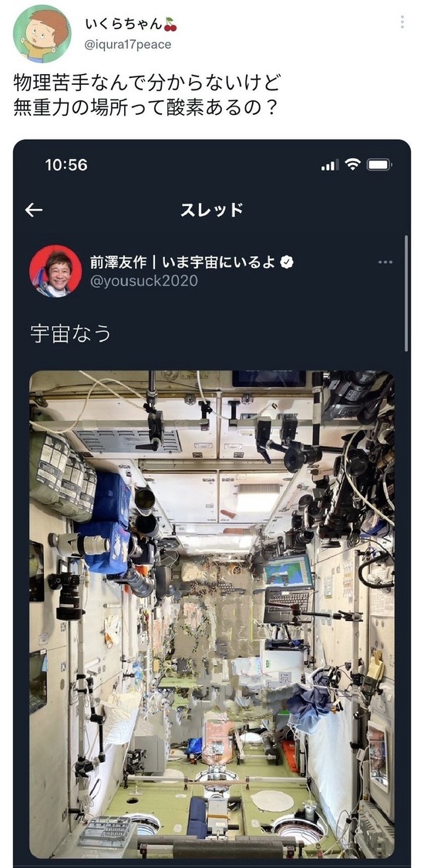
Task: Go back with the left arrow
Action: pos(34,210)
